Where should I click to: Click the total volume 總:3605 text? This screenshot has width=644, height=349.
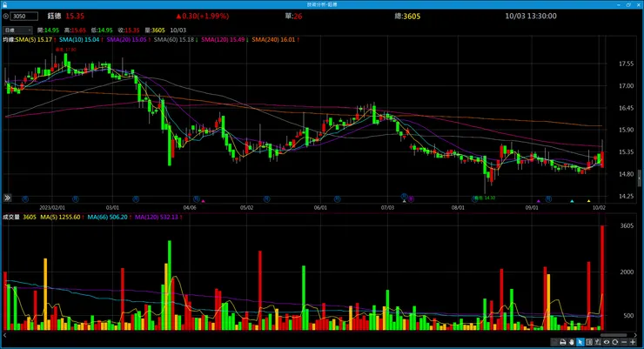(x=407, y=16)
